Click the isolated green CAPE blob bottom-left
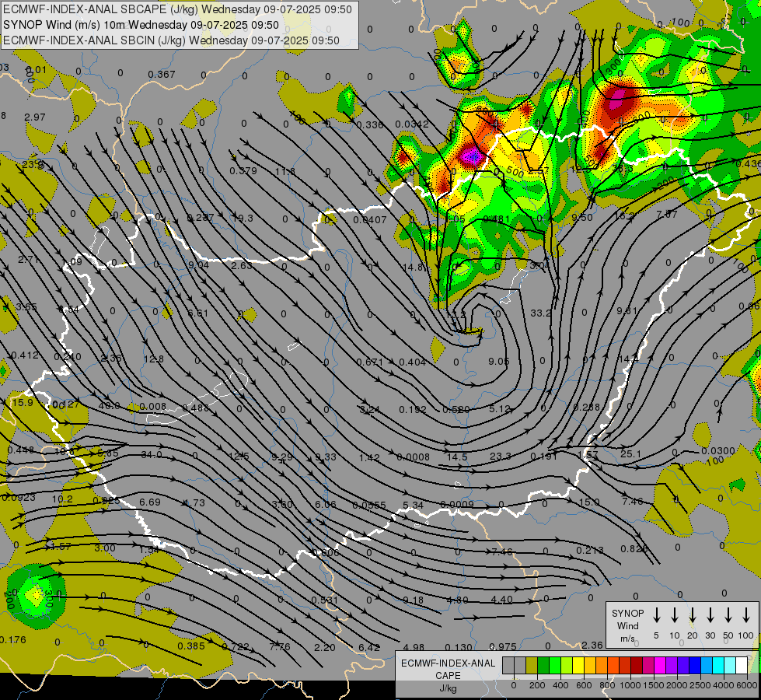 [x=35, y=596]
